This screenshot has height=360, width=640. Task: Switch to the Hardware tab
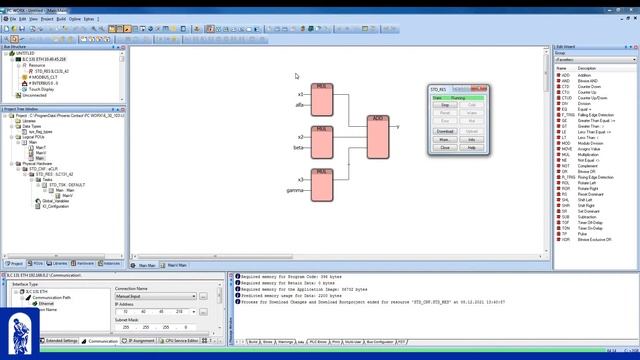tap(82, 263)
